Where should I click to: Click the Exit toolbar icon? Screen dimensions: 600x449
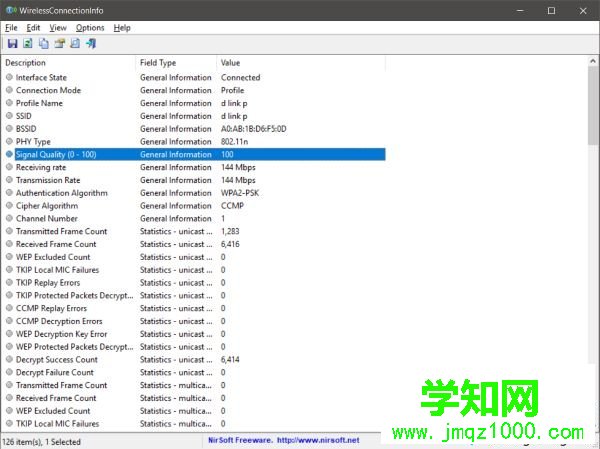click(x=91, y=44)
